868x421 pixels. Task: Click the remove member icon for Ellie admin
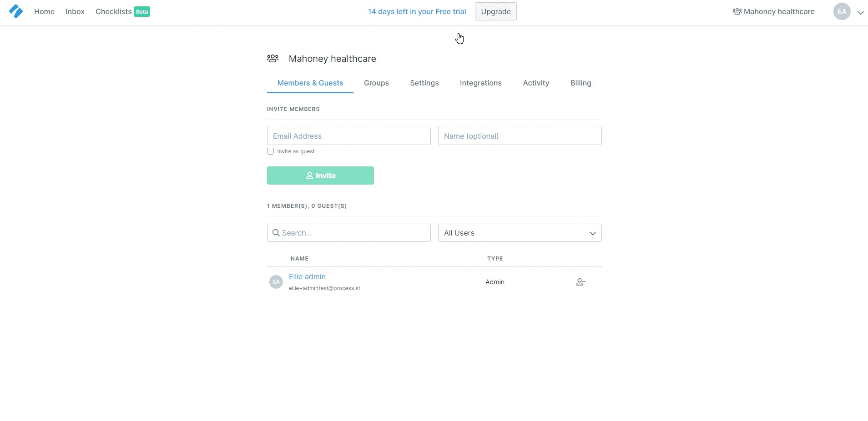coord(580,282)
